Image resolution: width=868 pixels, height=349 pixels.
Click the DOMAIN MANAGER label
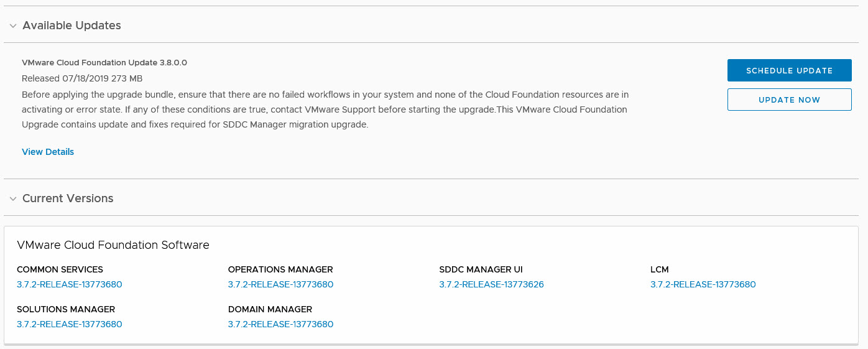(270, 309)
